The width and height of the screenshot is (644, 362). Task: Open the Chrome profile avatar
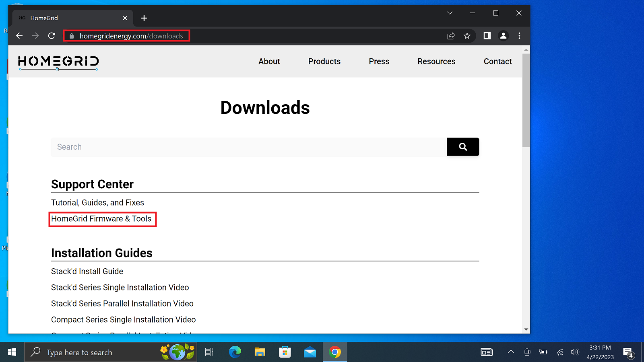click(x=503, y=36)
